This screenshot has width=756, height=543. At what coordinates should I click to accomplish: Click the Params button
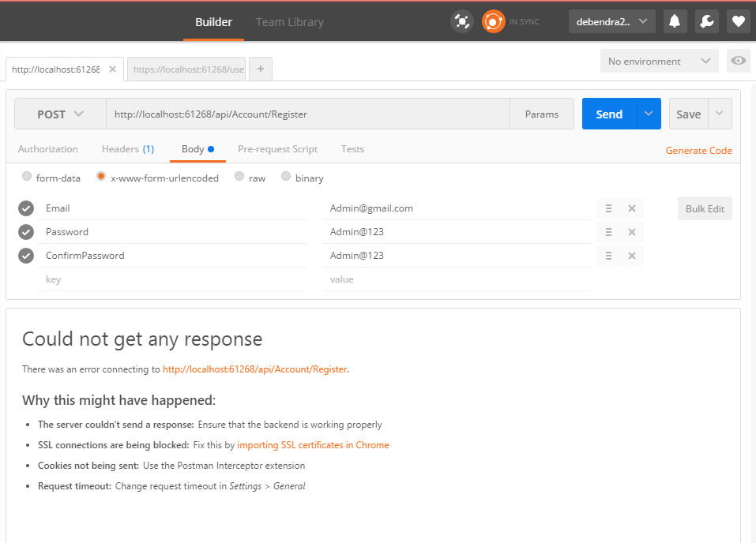coord(541,114)
